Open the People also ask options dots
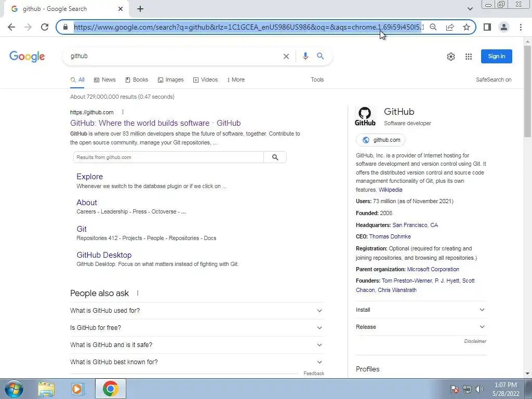The image size is (532, 399). pyautogui.click(x=137, y=293)
